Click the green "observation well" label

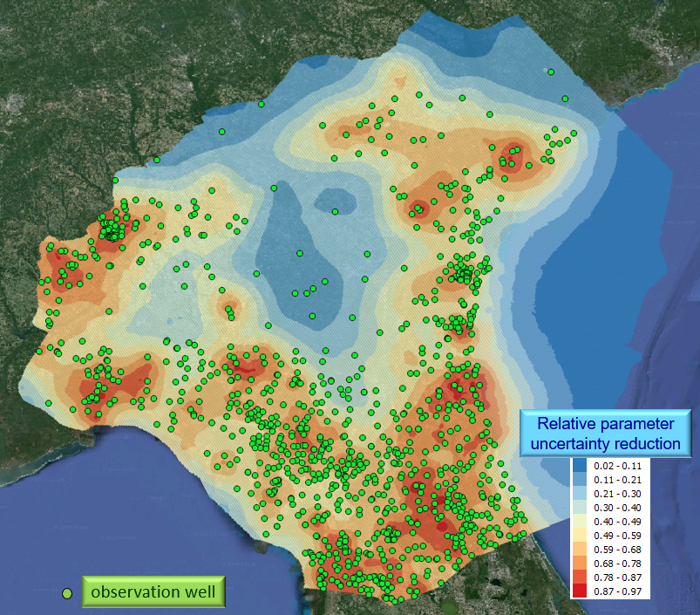[153, 591]
